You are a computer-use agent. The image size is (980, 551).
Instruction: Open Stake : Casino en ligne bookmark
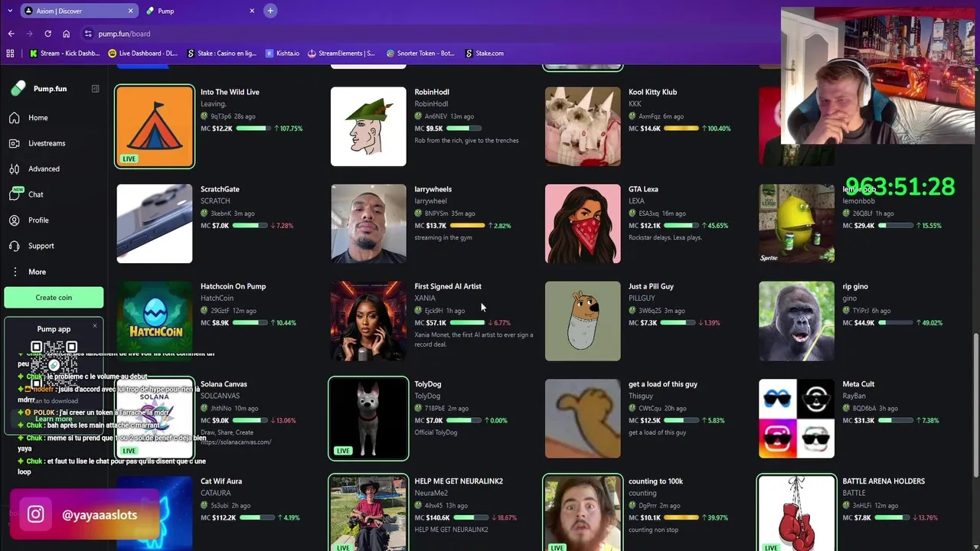[222, 54]
